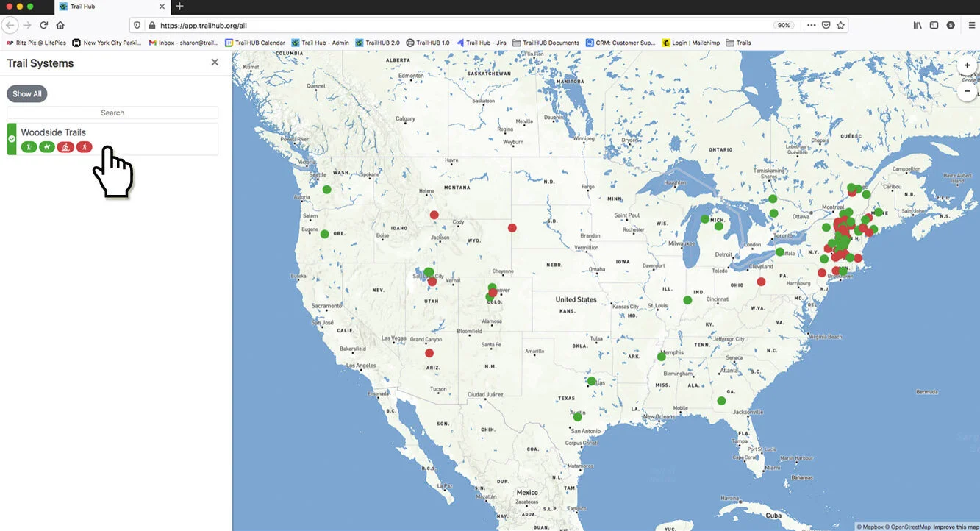Close the Trail Systems panel
The image size is (980, 531).
tap(215, 63)
